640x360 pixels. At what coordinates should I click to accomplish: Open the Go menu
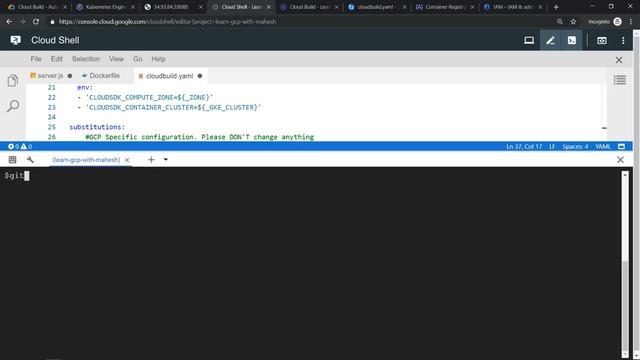point(138,59)
